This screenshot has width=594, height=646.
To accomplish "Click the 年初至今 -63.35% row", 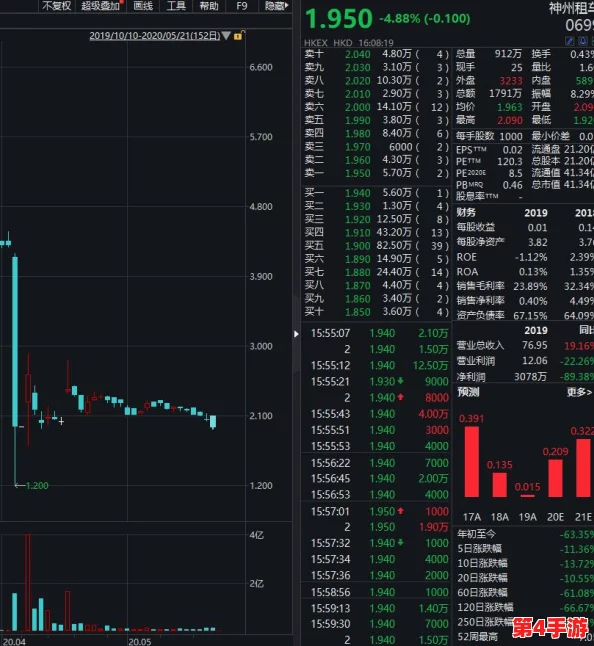I will (525, 534).
